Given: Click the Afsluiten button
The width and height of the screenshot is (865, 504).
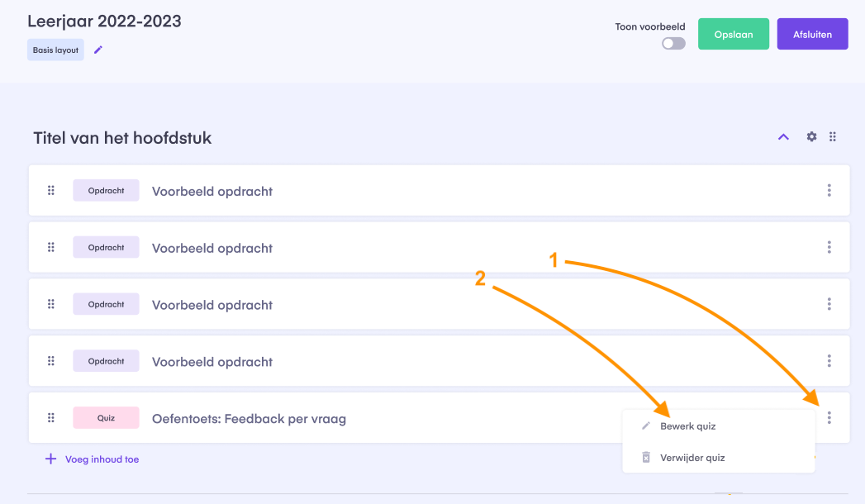Looking at the screenshot, I should pyautogui.click(x=812, y=34).
